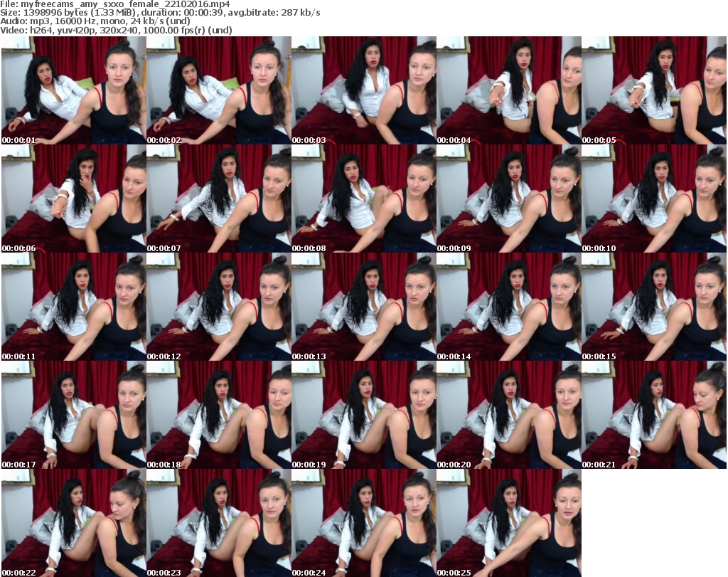Select the thumbnail stamped 00:00:11
The width and height of the screenshot is (728, 577).
click(x=73, y=307)
